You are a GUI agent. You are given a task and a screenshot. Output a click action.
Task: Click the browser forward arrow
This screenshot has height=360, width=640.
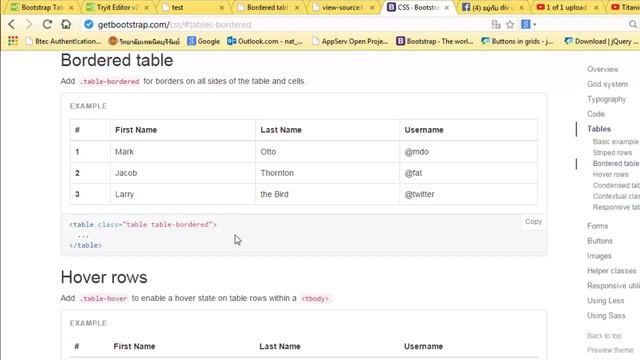pyautogui.click(x=29, y=24)
